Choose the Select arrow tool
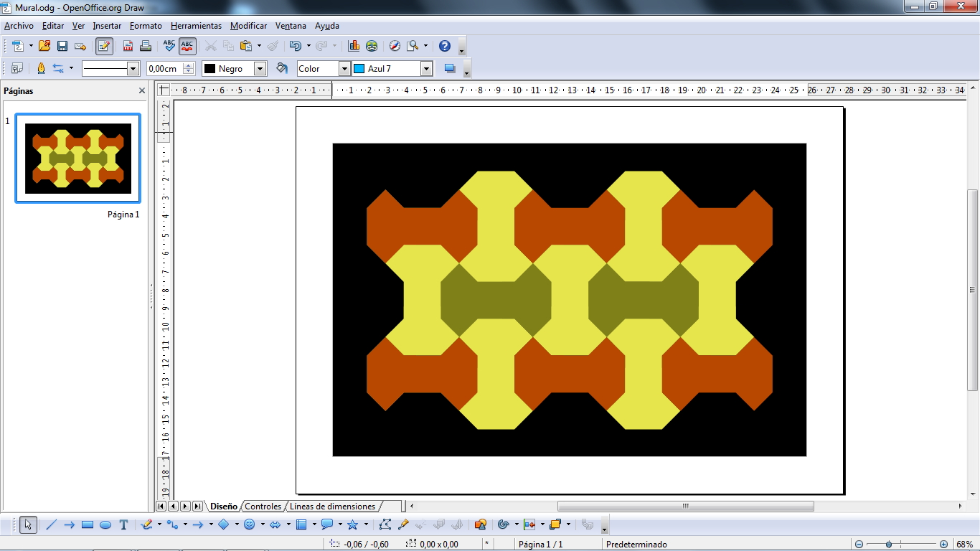The image size is (980, 551). point(28,524)
